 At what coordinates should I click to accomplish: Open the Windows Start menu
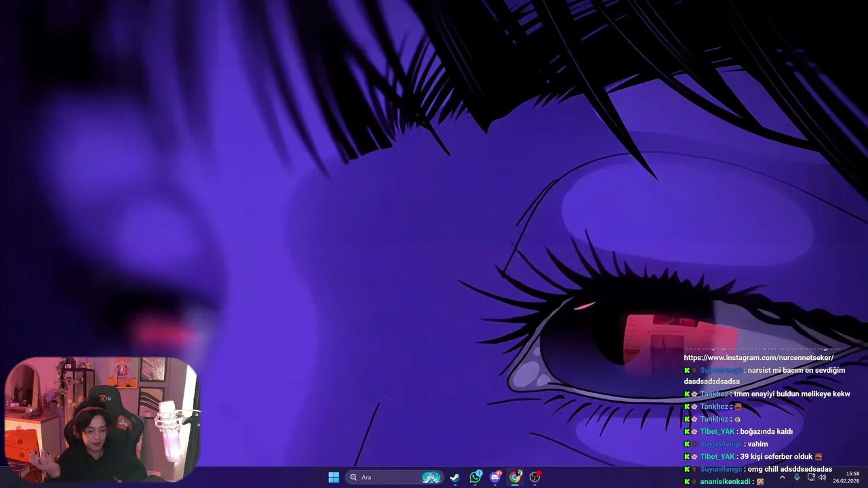point(334,477)
